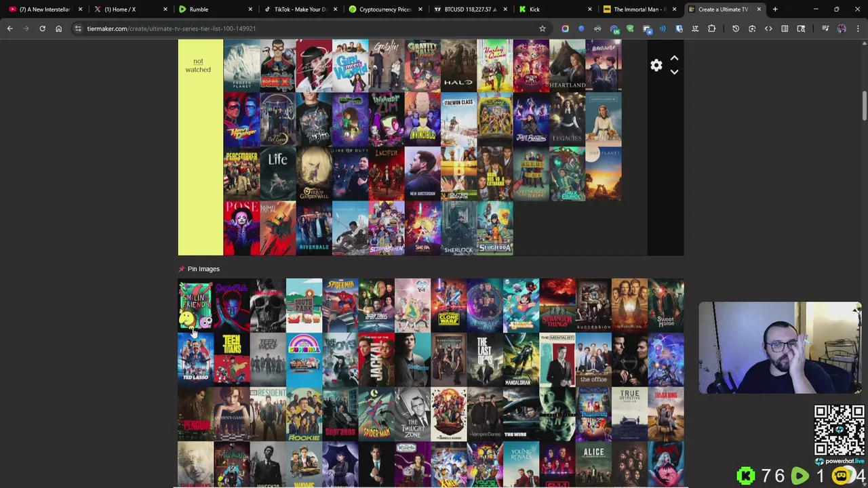Select the Lucifer poster
The image size is (868, 488).
386,174
